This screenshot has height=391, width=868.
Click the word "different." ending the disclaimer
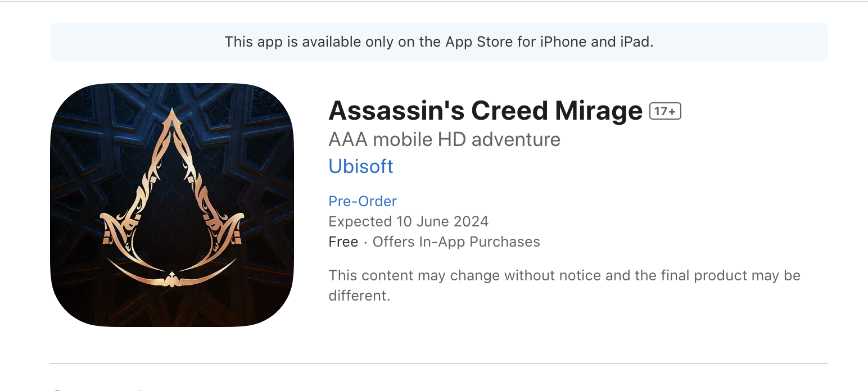[359, 295]
